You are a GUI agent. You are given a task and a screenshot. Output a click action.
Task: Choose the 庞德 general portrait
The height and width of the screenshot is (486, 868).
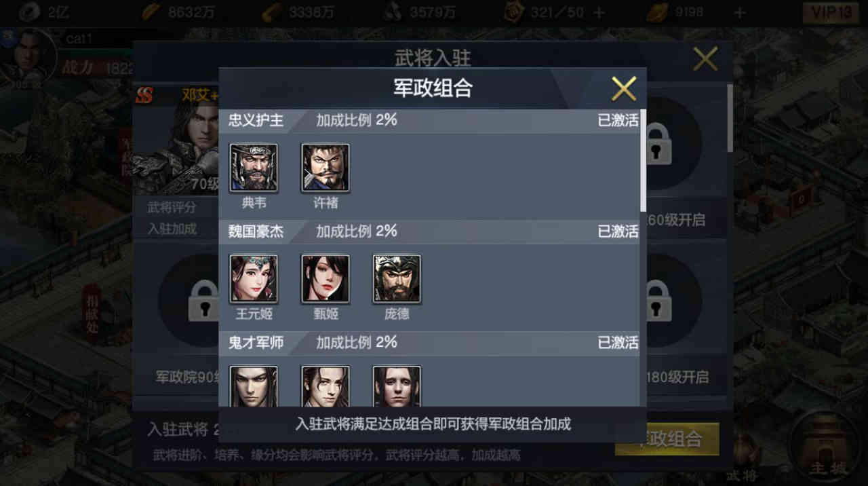click(397, 279)
